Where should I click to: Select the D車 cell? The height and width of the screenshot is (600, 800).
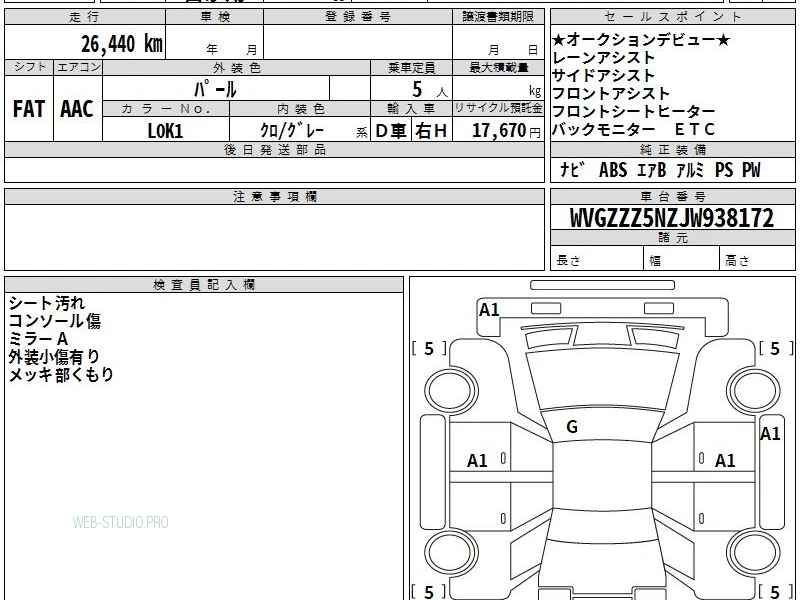pyautogui.click(x=391, y=131)
